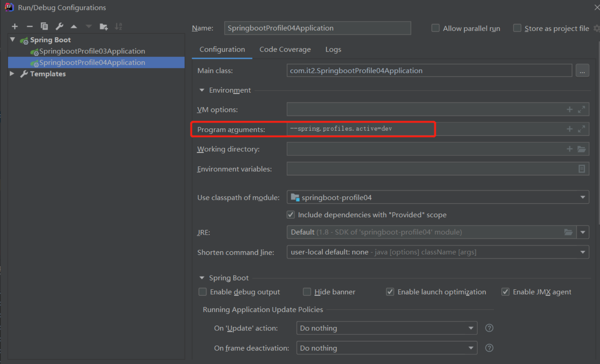Enable debug output checkbox

(203, 292)
